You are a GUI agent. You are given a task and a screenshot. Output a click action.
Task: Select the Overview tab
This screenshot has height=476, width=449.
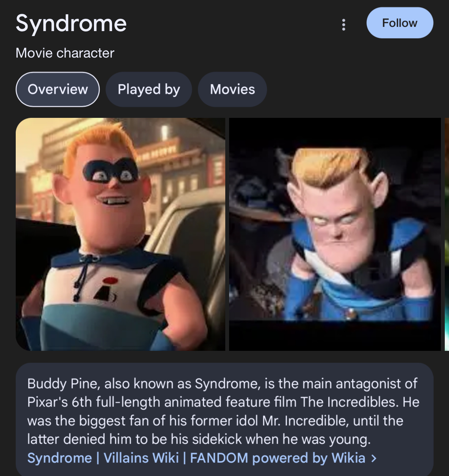point(58,89)
